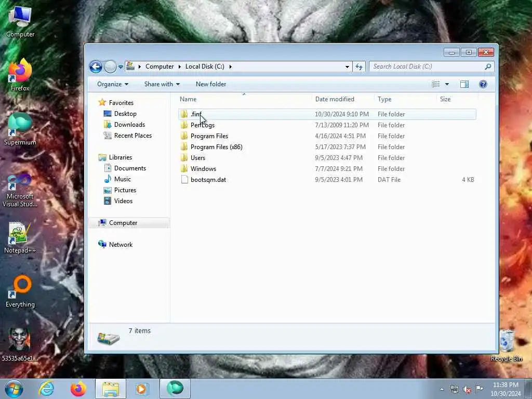
Task: Select the .finf folder
Action: point(327,114)
